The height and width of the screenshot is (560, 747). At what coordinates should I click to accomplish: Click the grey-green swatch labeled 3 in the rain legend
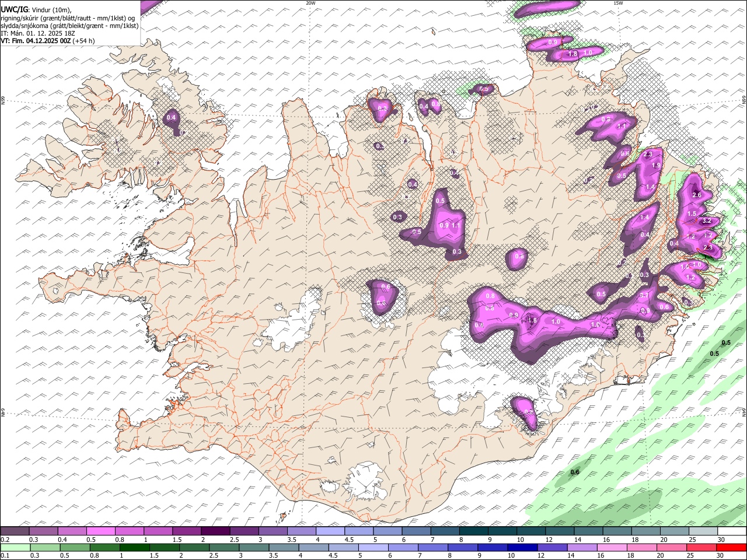254,548
